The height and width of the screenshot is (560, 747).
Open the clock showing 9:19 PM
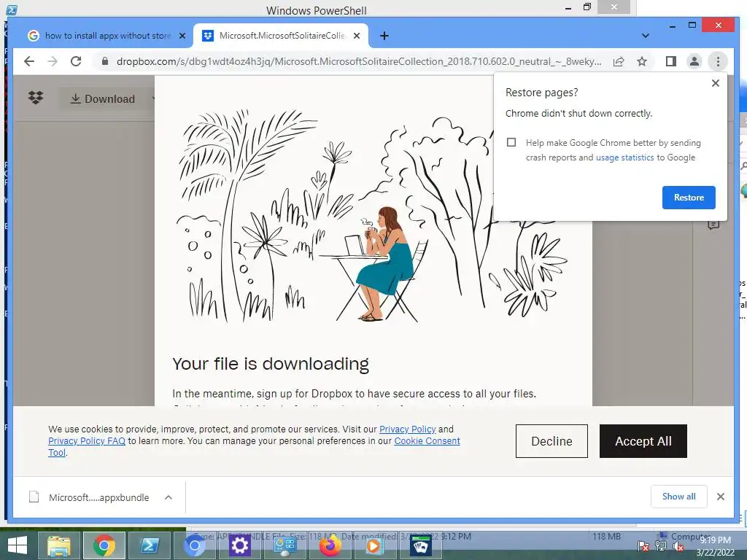click(x=715, y=545)
